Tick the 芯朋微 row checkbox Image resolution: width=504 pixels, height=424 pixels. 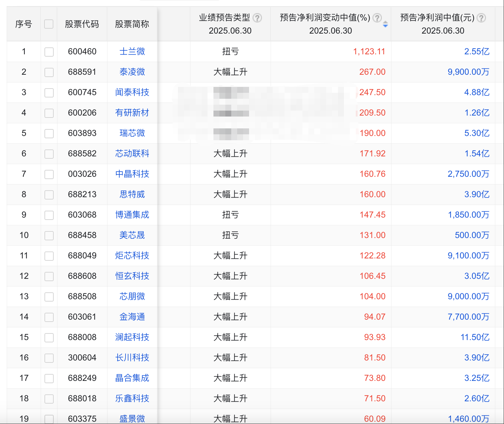[x=49, y=297]
